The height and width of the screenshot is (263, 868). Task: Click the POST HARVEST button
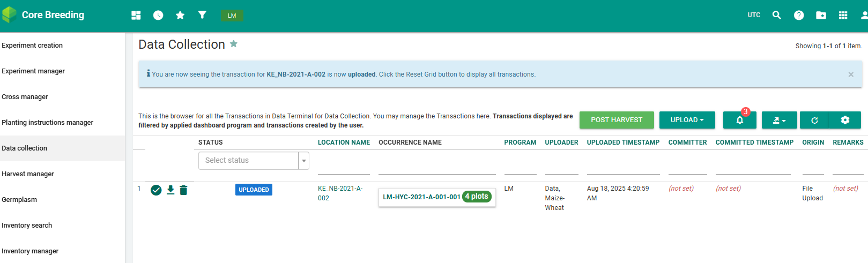pyautogui.click(x=617, y=120)
